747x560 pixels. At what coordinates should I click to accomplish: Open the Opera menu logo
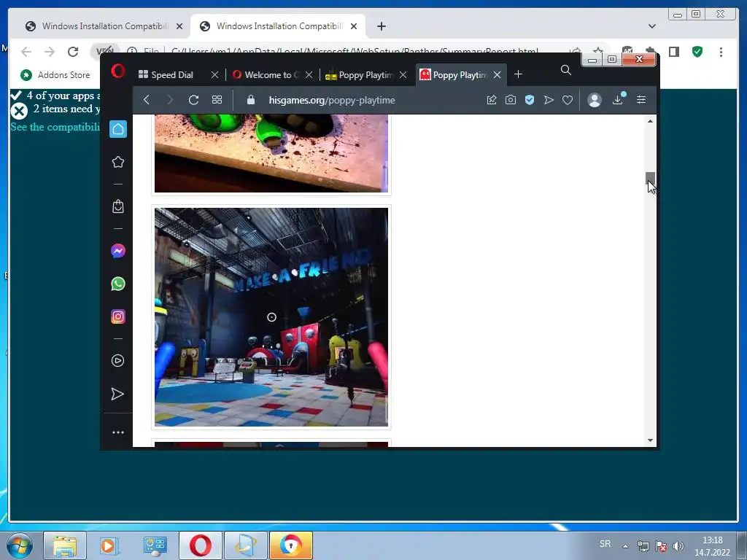click(117, 72)
